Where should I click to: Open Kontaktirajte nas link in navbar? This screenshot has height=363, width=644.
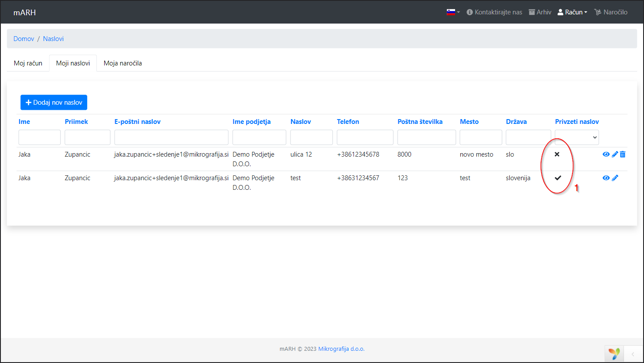pos(494,12)
